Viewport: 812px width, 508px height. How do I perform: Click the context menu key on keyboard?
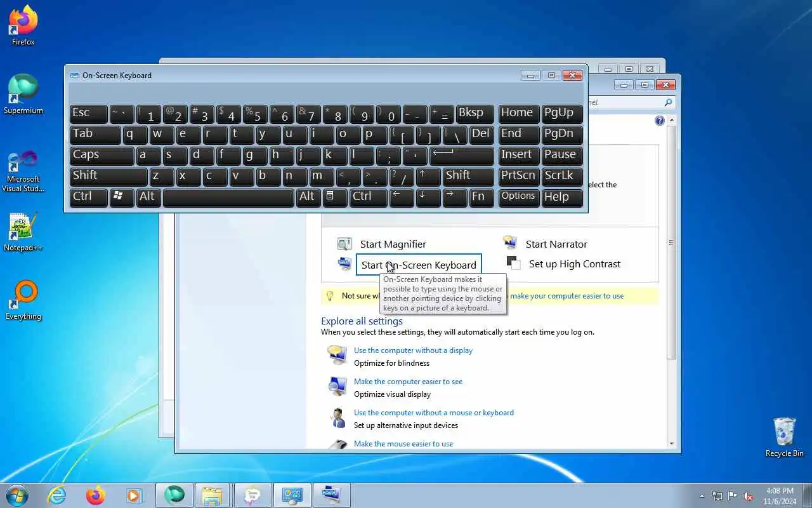(336, 197)
